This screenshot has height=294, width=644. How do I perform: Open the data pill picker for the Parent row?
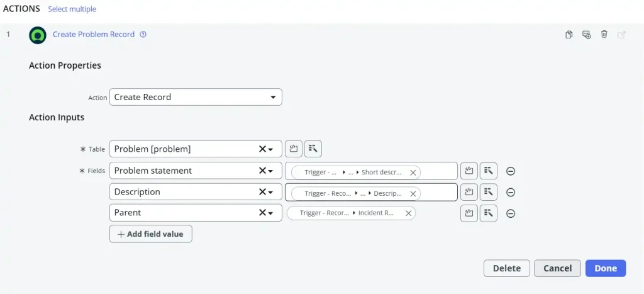pos(489,213)
